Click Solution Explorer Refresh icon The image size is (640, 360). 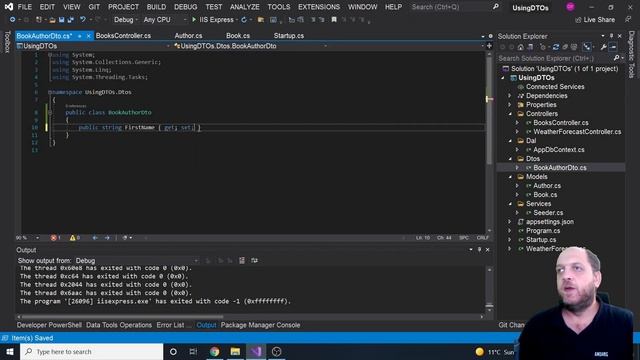(x=556, y=47)
